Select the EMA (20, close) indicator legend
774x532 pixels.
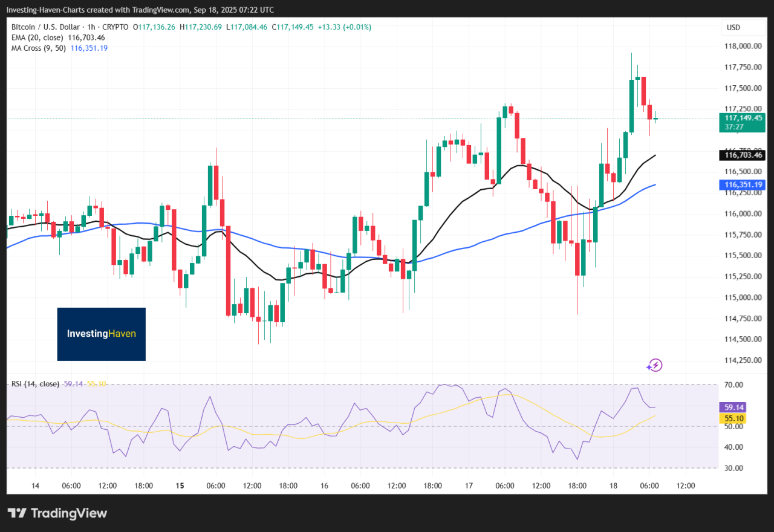tap(36, 37)
